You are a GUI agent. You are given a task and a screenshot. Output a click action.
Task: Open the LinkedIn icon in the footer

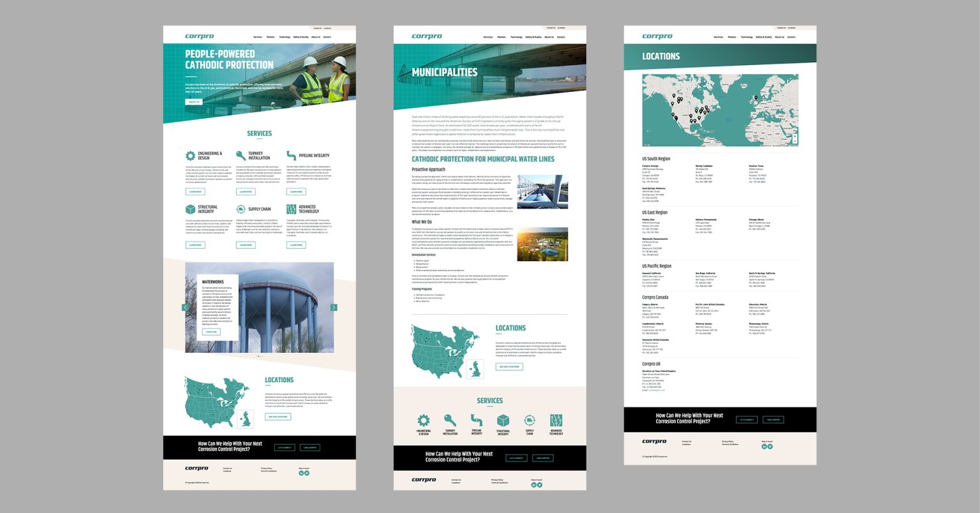301,473
